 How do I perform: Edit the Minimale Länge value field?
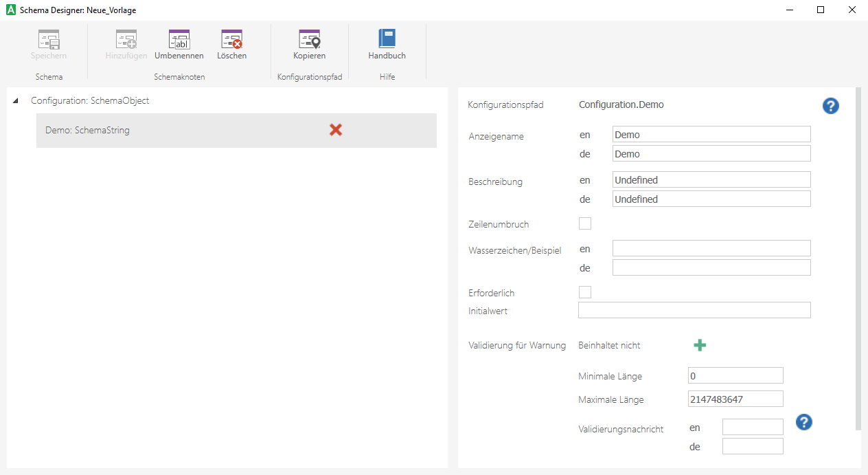(735, 375)
